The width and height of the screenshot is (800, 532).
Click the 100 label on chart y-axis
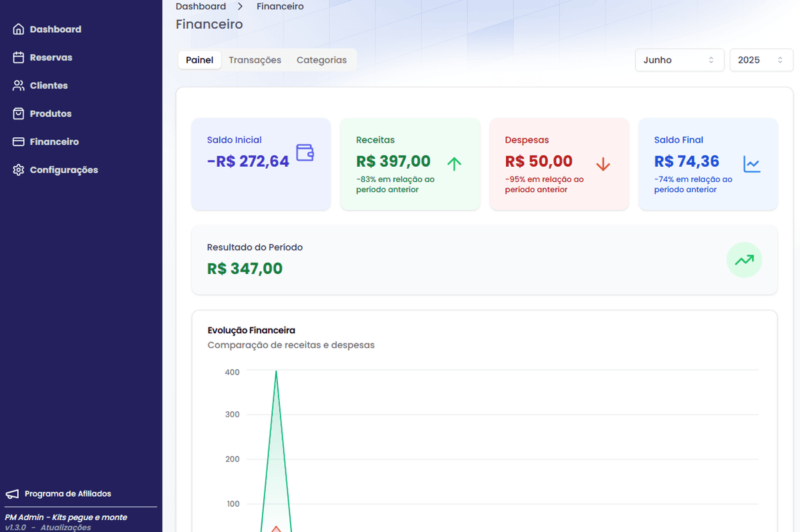click(233, 504)
